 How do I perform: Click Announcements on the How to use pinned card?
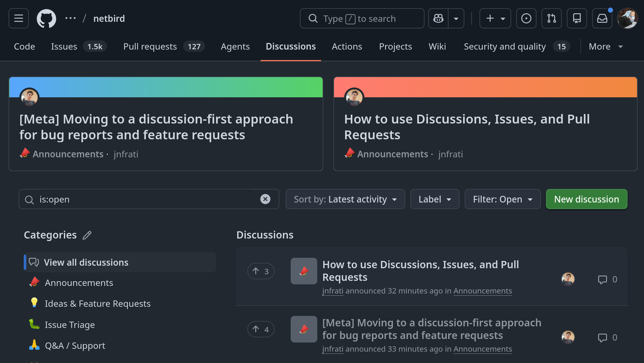[393, 154]
